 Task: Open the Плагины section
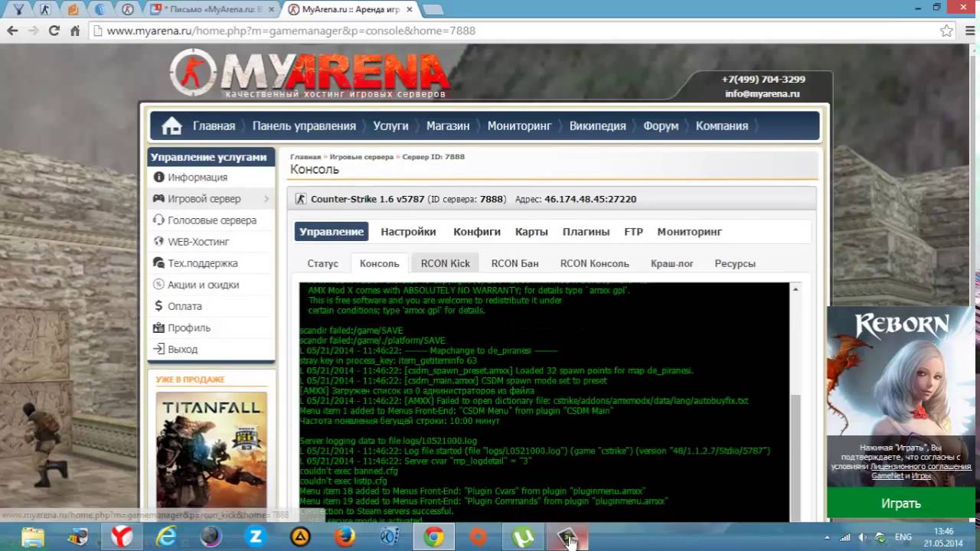[x=586, y=231]
